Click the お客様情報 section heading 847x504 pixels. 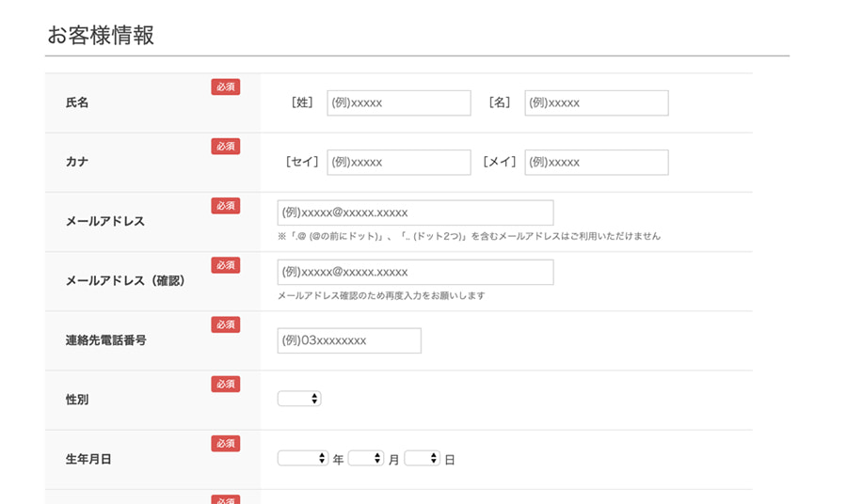click(101, 36)
